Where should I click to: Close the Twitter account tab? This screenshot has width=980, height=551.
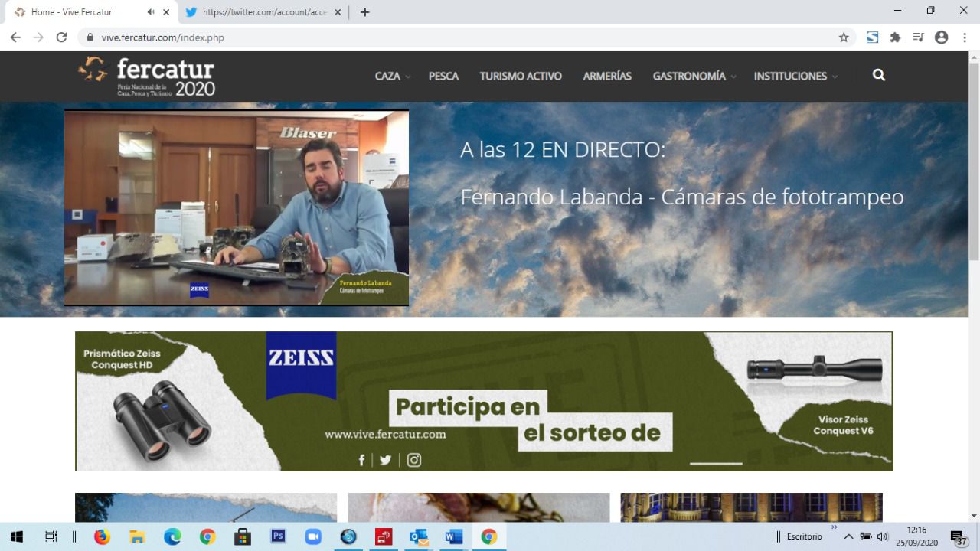coord(338,12)
